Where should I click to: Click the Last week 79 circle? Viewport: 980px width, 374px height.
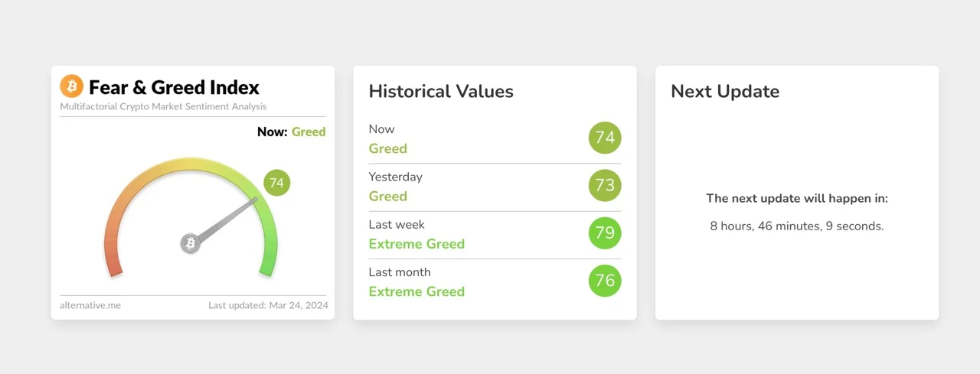pos(605,233)
